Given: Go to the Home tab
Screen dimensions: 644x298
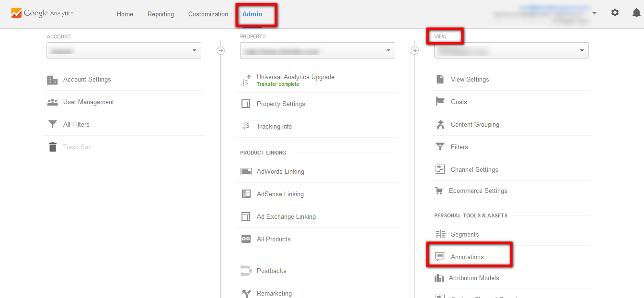Looking at the screenshot, I should [x=125, y=14].
